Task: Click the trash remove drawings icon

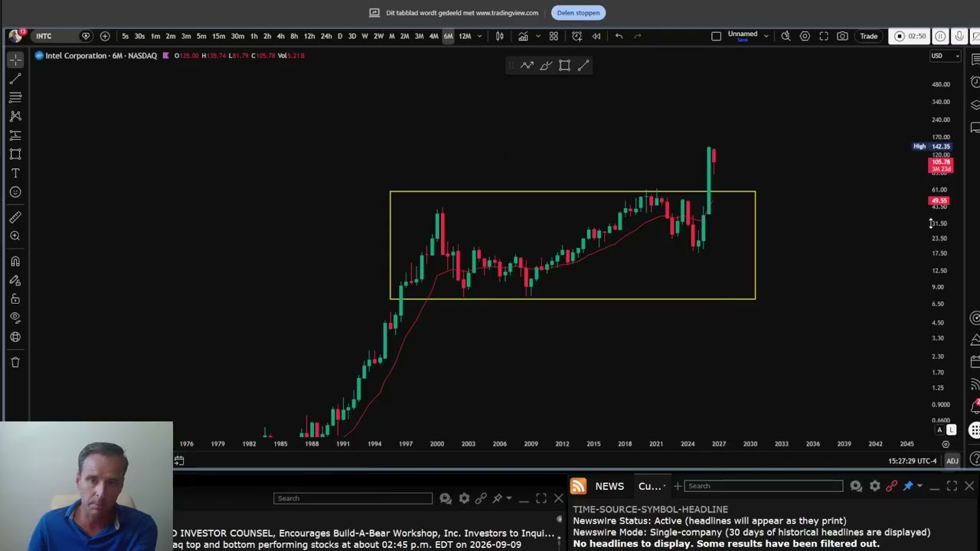Action: [15, 362]
